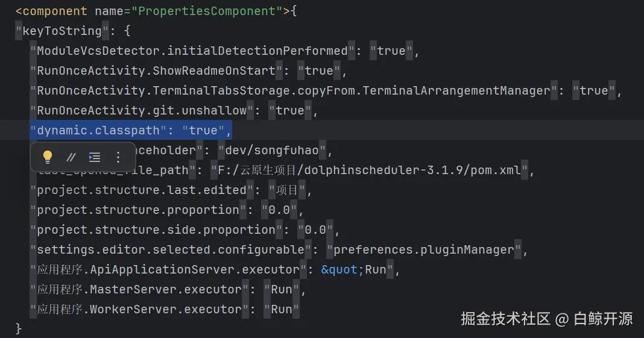The height and width of the screenshot is (338, 644).
Task: Click the RunOnceActivity.git.unshallow key
Action: click(x=141, y=110)
